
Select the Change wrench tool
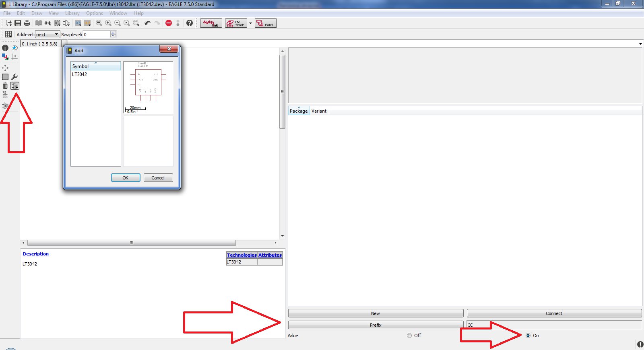14,77
